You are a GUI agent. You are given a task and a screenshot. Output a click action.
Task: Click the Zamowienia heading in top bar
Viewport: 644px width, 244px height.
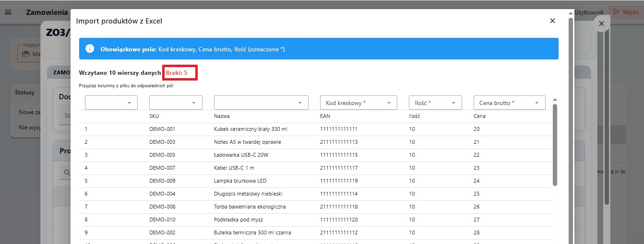click(47, 12)
